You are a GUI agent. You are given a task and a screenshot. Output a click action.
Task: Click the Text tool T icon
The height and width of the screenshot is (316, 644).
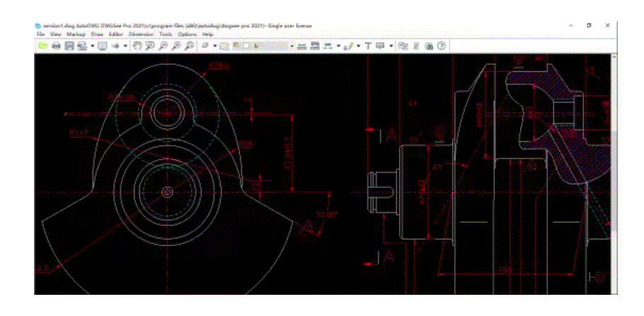(368, 45)
